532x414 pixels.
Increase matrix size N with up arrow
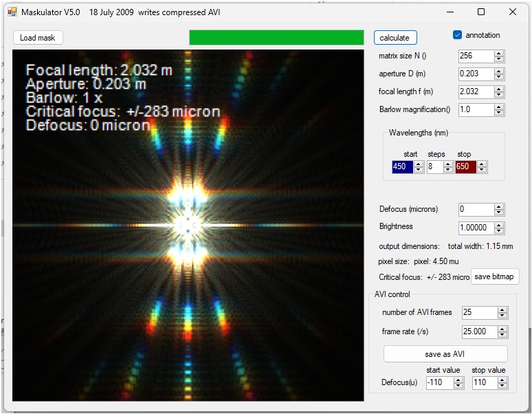[x=499, y=54]
